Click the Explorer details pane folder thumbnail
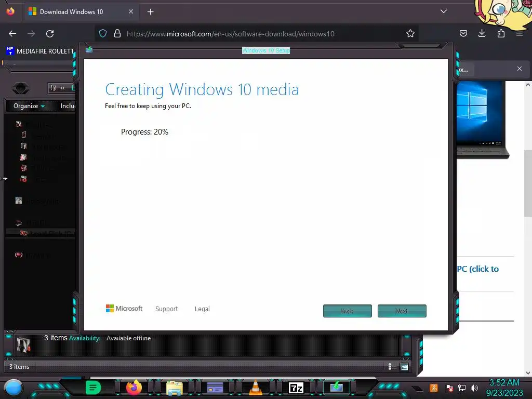532x399 pixels. [x=23, y=345]
